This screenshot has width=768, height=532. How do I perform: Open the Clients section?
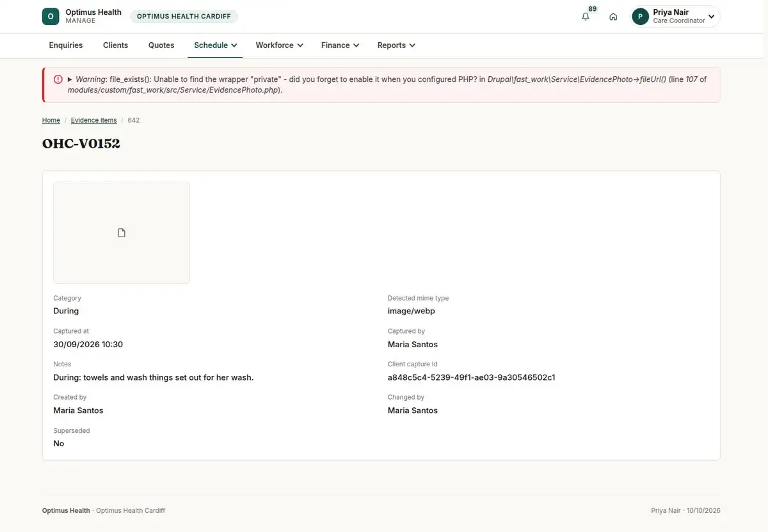[x=116, y=45]
